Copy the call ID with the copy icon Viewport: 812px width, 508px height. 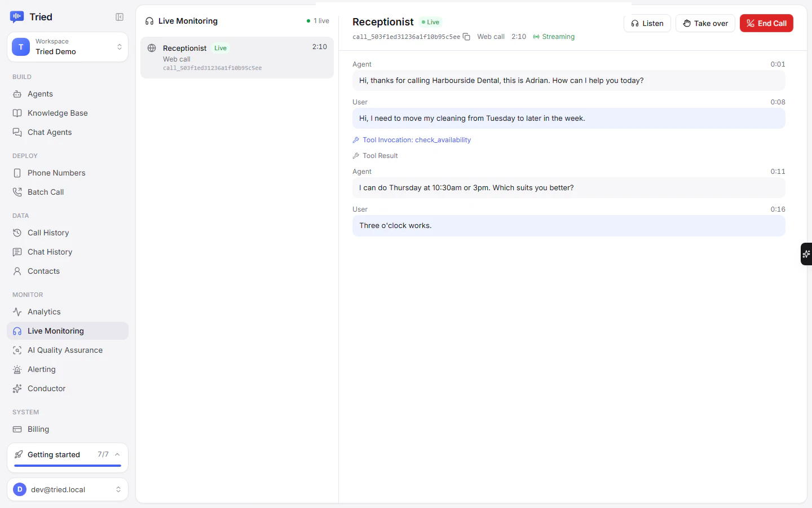[x=466, y=37]
